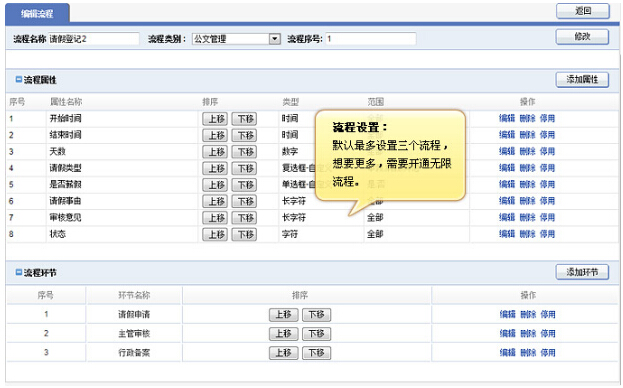Move 主管审核 step down
623x388 pixels.
[x=316, y=334]
